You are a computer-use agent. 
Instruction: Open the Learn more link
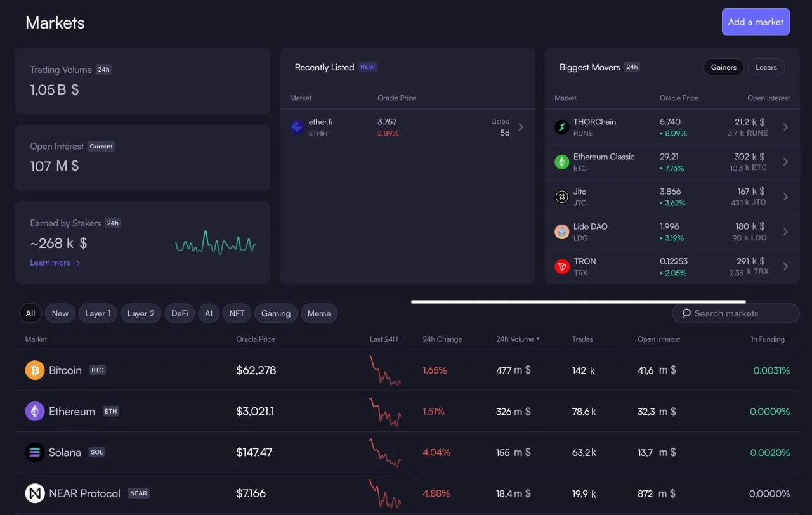pyautogui.click(x=55, y=263)
